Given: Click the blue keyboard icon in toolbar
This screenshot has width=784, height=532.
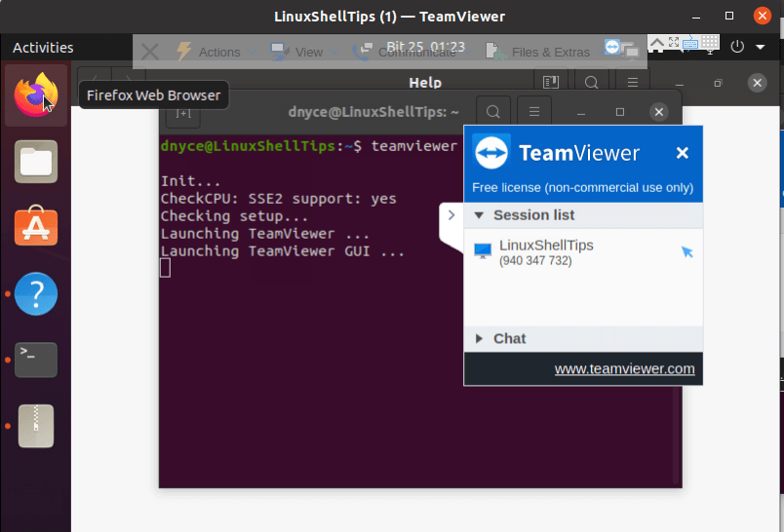Looking at the screenshot, I should pyautogui.click(x=690, y=43).
